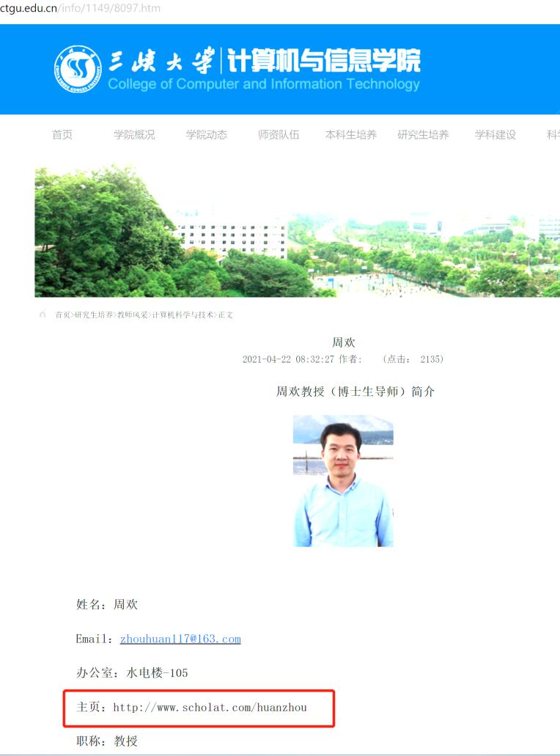Click the 三峡大学 calligraphy logo text
The width and height of the screenshot is (560, 756).
coord(162,60)
